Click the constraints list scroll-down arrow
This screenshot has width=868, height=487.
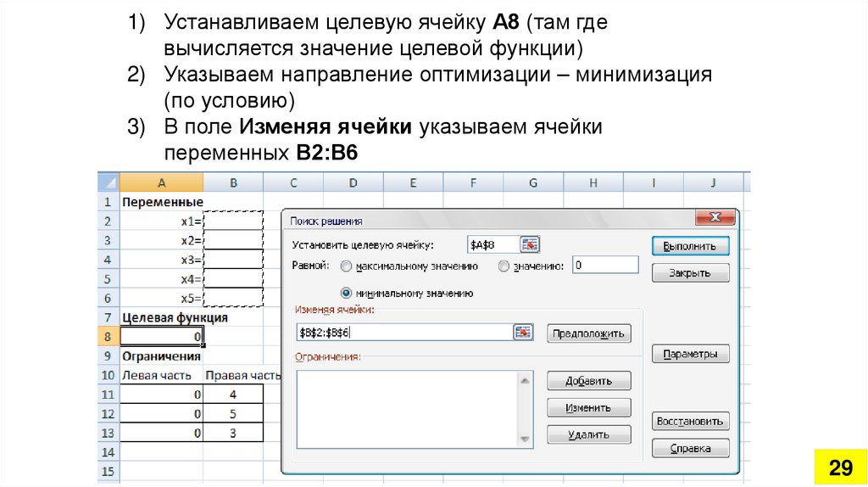pos(525,439)
